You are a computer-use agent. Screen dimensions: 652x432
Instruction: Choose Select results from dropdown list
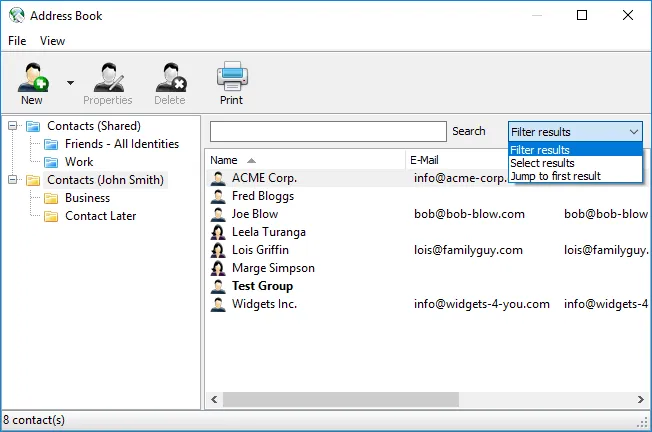(542, 163)
